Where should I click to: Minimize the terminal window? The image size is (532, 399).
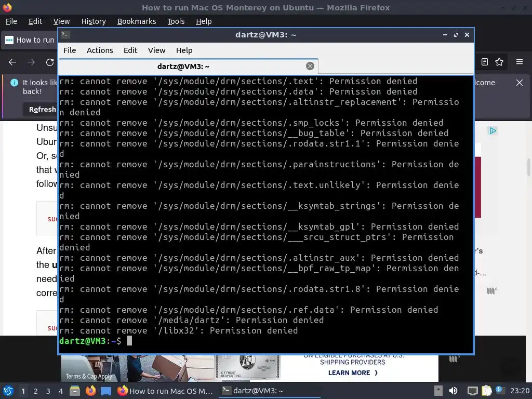pos(445,35)
